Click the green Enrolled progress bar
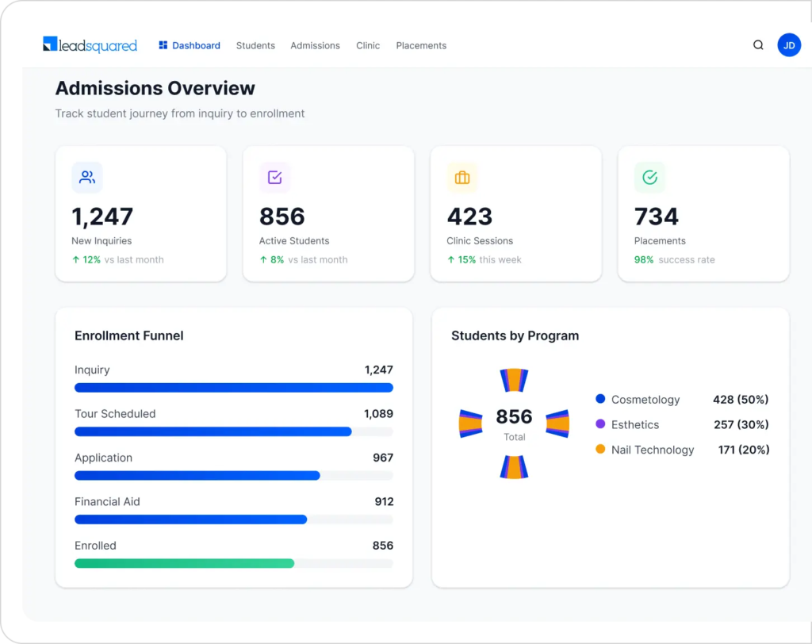812x644 pixels. click(182, 563)
